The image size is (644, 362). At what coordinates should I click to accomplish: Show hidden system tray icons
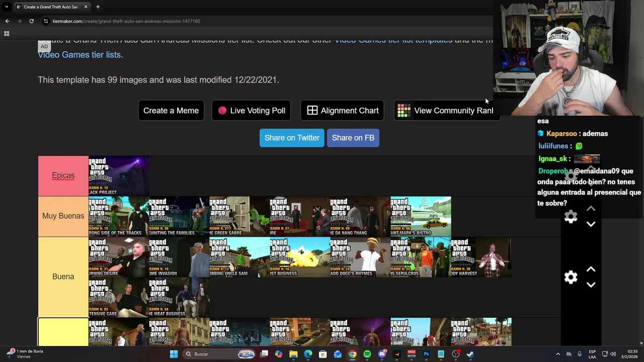point(557,354)
